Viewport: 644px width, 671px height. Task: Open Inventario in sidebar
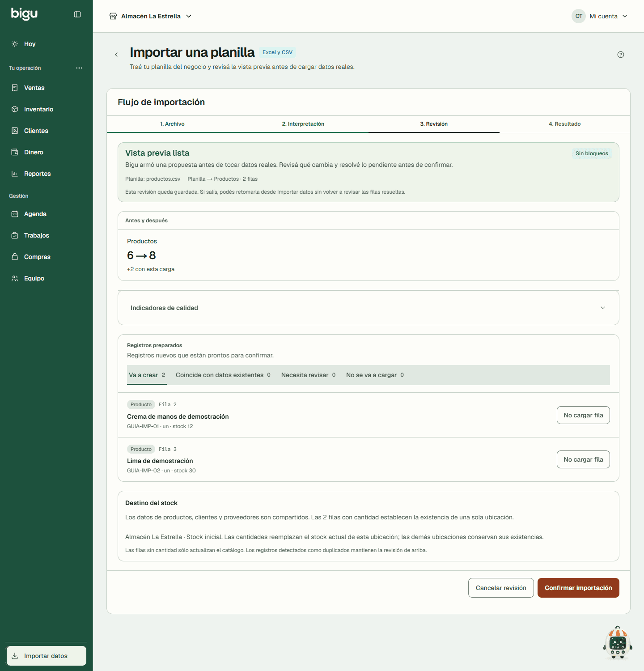tap(46, 109)
